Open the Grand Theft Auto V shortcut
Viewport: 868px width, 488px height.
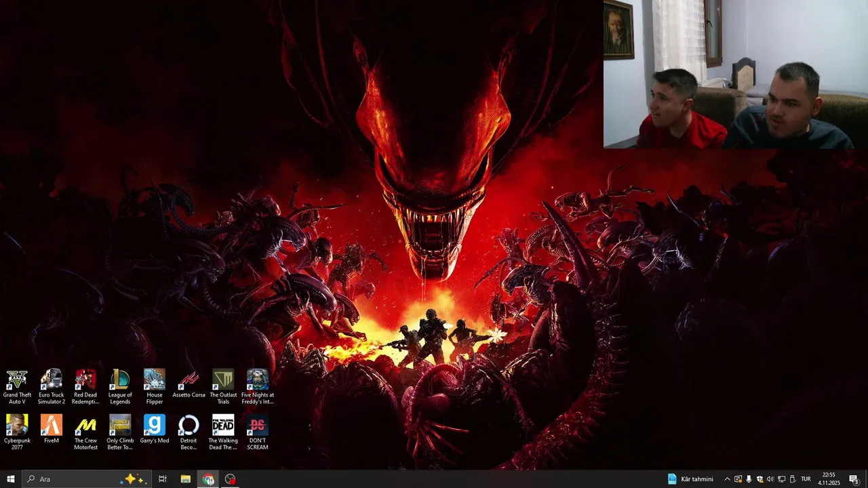[17, 387]
